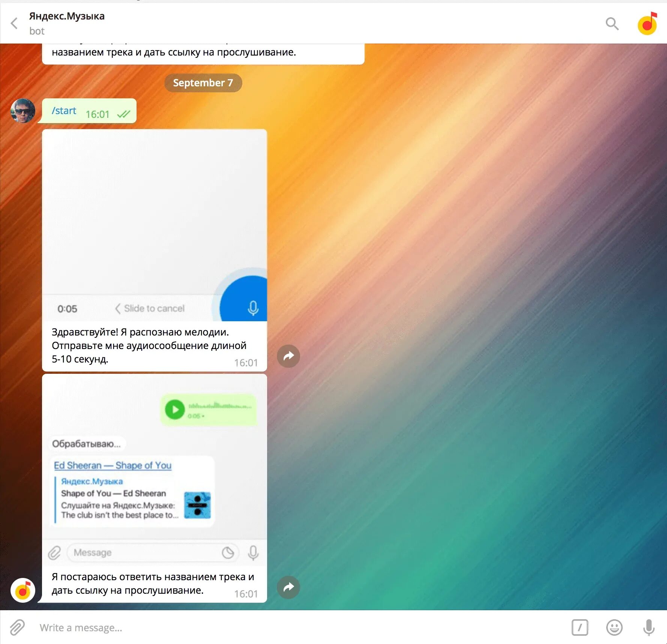Open the bot commands slash button
The width and height of the screenshot is (667, 644).
click(580, 627)
